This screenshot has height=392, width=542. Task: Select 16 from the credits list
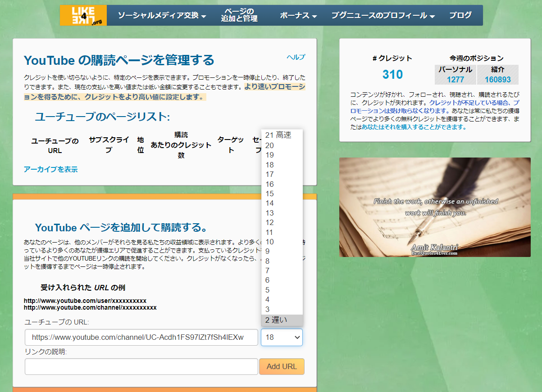pos(282,184)
